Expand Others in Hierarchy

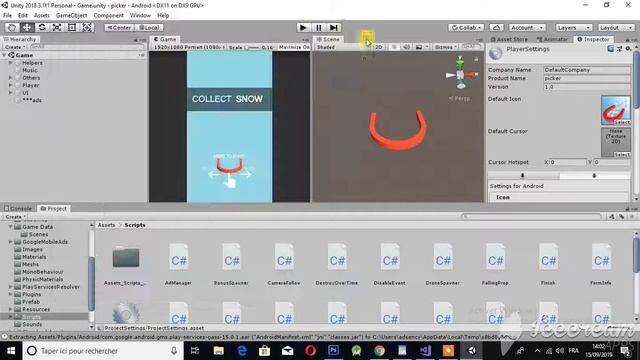tap(11, 78)
